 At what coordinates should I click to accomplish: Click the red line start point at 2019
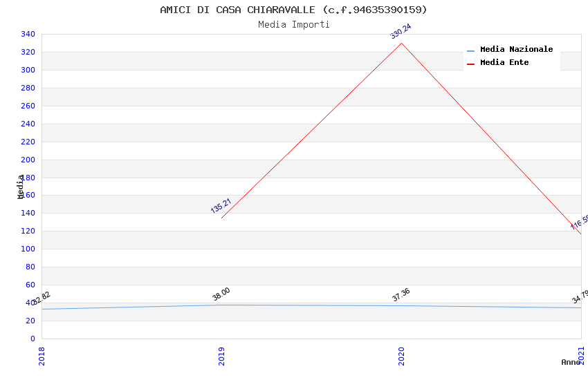(x=221, y=218)
